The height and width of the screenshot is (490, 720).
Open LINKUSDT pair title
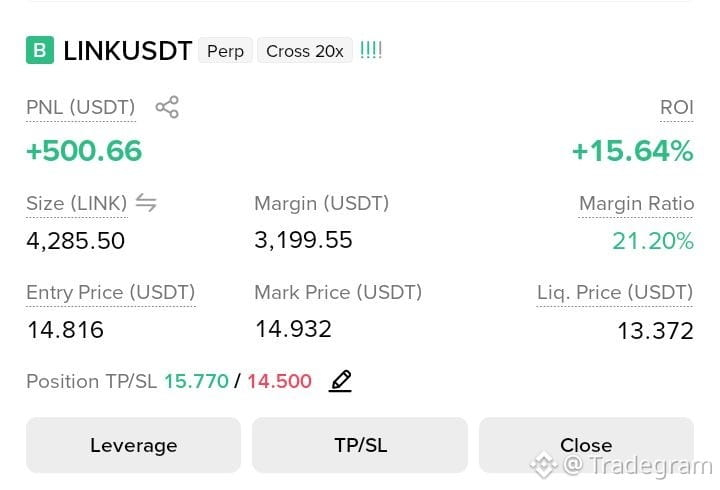coord(128,51)
